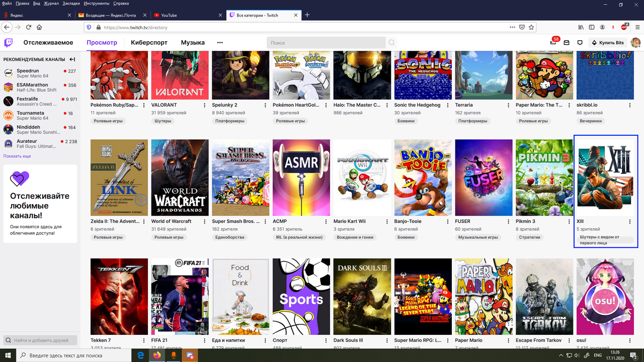
Task: Reload the page with refresh icon
Action: click(29, 27)
